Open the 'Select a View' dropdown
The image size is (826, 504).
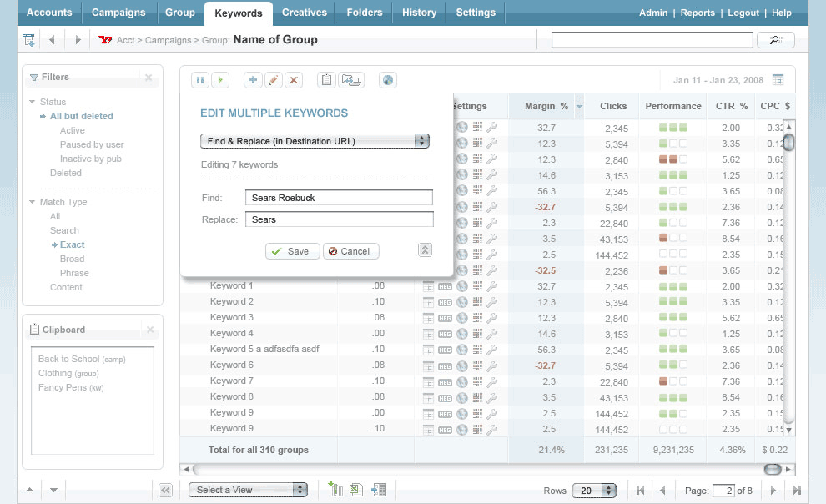coord(248,490)
